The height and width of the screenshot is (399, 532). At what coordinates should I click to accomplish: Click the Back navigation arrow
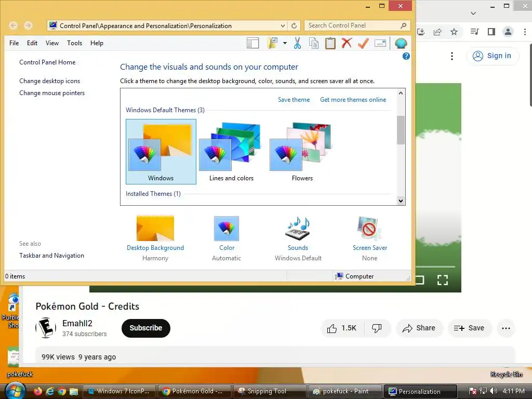pos(13,25)
